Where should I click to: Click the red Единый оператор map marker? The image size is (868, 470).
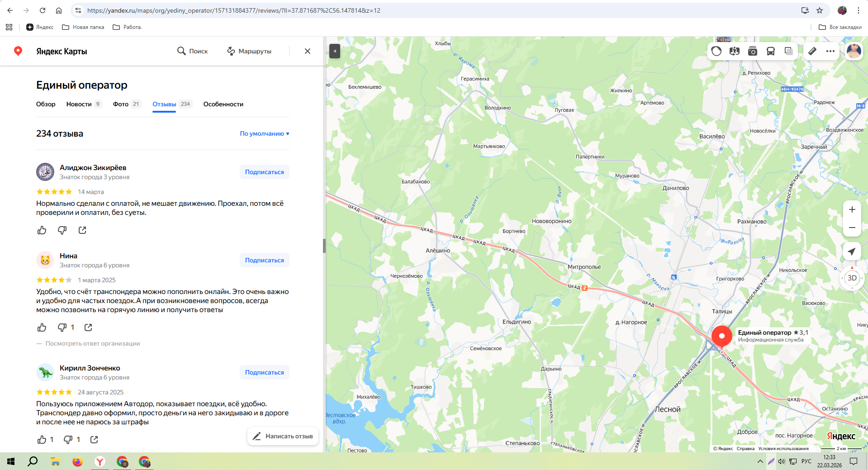(722, 337)
